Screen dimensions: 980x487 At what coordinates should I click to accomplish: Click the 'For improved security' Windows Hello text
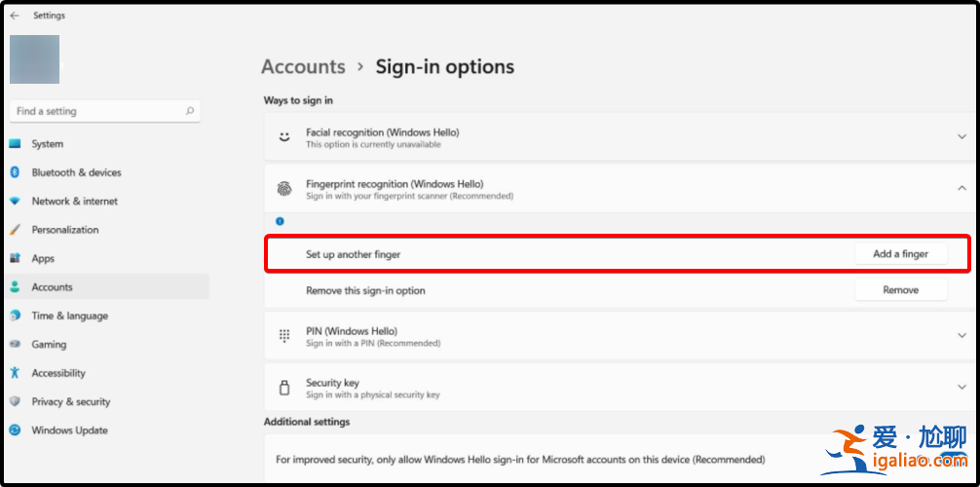click(x=520, y=460)
